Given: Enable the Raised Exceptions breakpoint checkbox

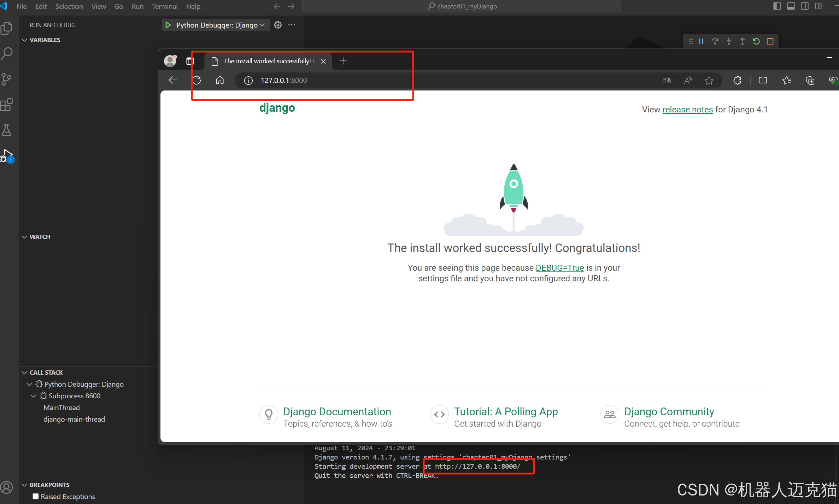Looking at the screenshot, I should pyautogui.click(x=36, y=496).
